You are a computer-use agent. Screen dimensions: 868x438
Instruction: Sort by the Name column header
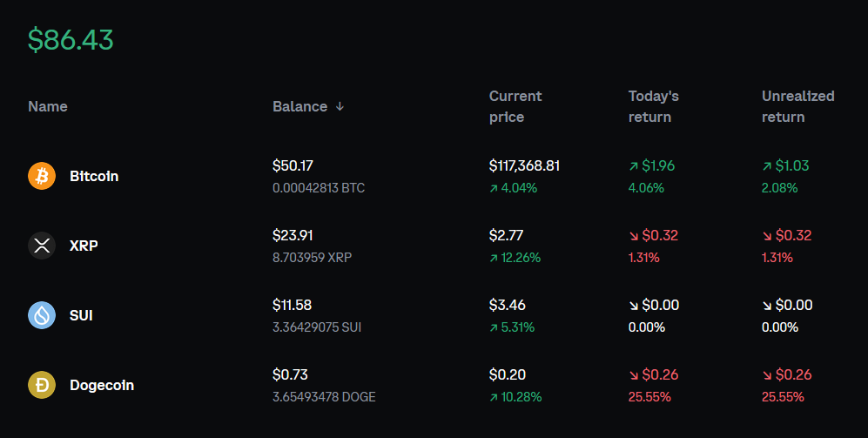coord(48,106)
